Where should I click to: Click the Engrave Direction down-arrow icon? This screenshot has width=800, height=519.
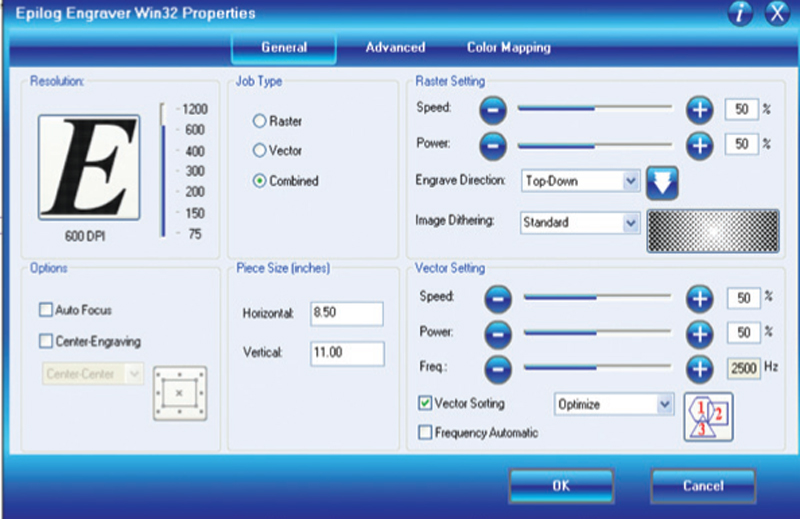(x=662, y=183)
